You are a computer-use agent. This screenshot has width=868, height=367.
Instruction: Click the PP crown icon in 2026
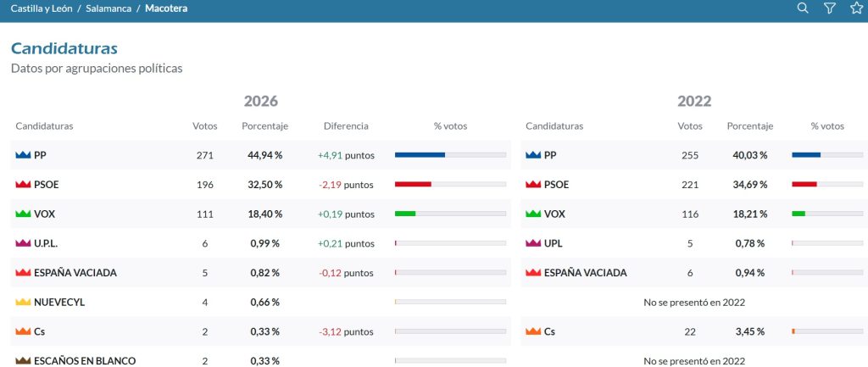pyautogui.click(x=23, y=155)
